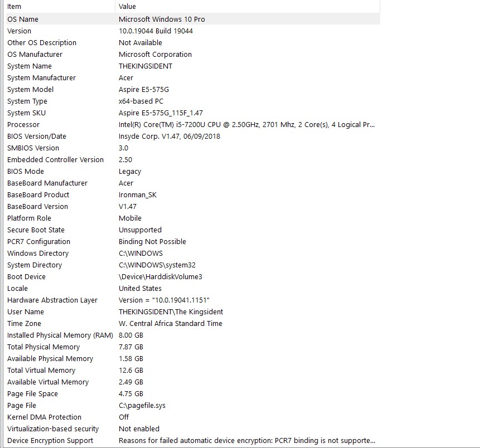Screen dimensions: 480x448
Task: Select Installed Physical Memory (RAM) row
Action: click(193, 335)
